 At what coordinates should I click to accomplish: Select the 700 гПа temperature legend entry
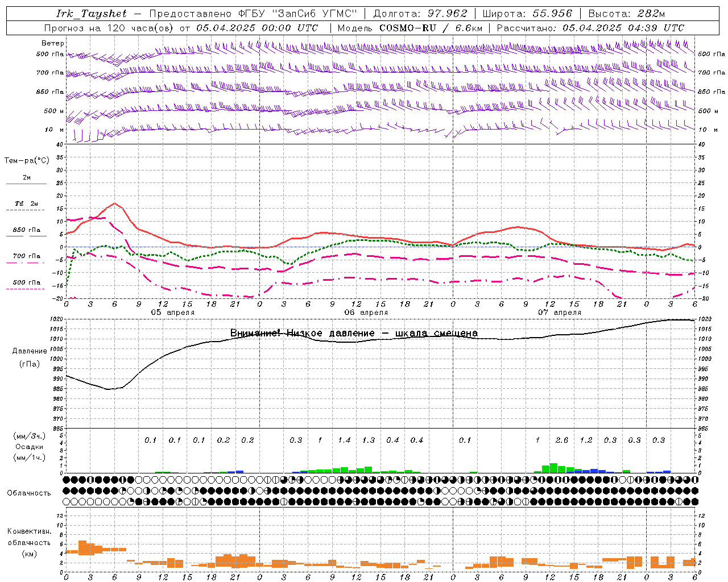click(x=26, y=256)
